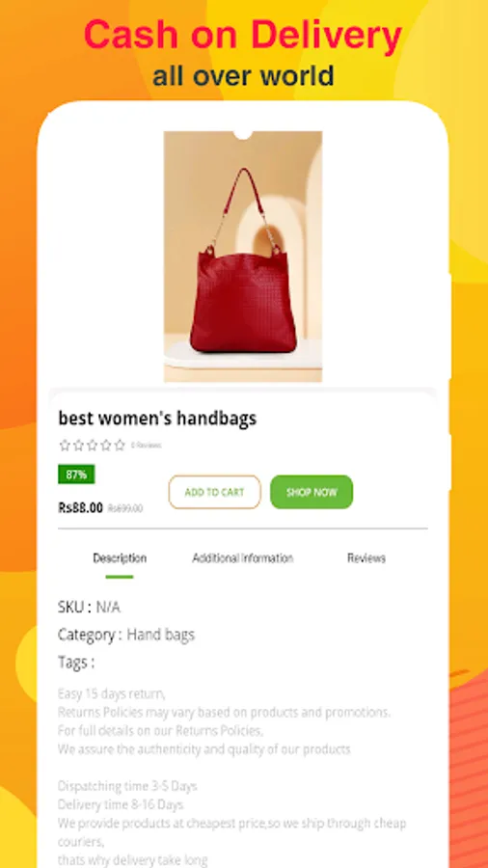Open the Reviews tab

coord(366,558)
